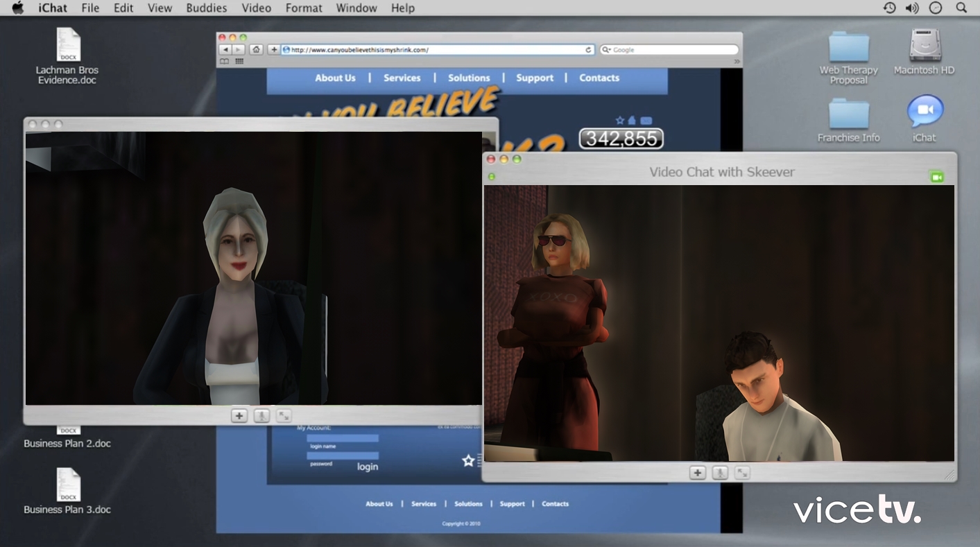Open Top Sites grid icon
The width and height of the screenshot is (980, 547).
[239, 62]
